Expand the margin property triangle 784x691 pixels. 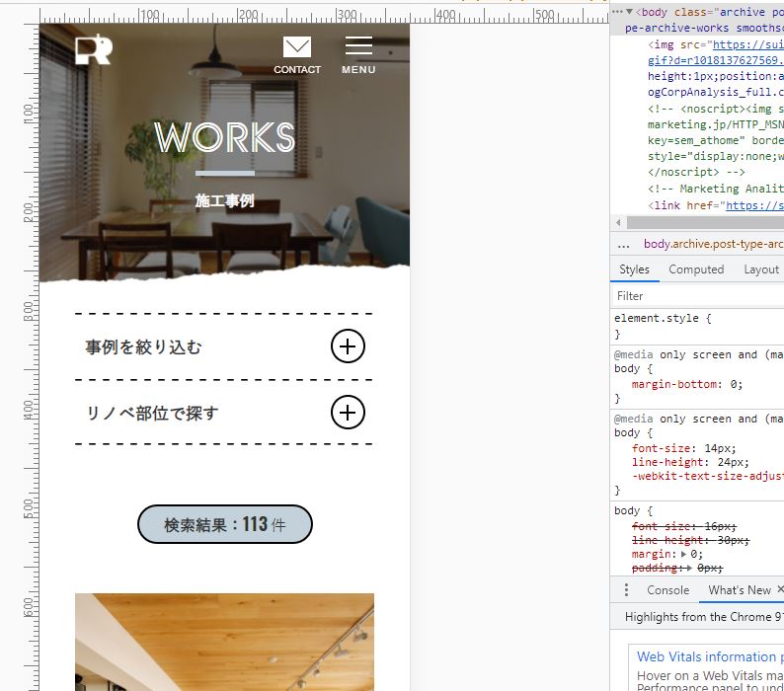(683, 554)
